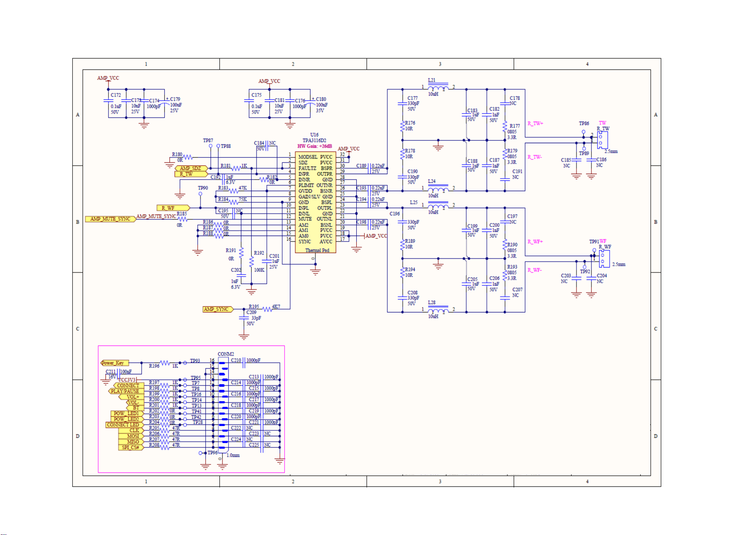Click the AVCC pin name
Screen dimensions: 756x535
(x=326, y=241)
